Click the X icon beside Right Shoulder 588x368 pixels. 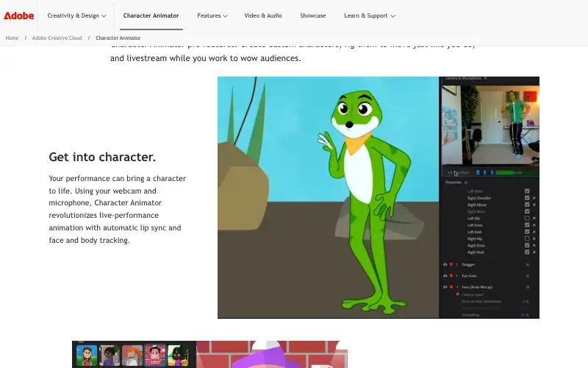tap(534, 198)
